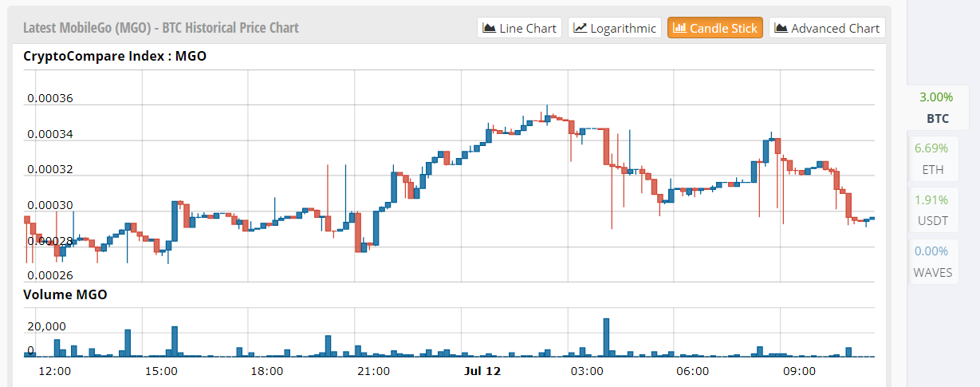Image resolution: width=980 pixels, height=387 pixels.
Task: Click the 0.00030 price axis label
Action: [50, 206]
